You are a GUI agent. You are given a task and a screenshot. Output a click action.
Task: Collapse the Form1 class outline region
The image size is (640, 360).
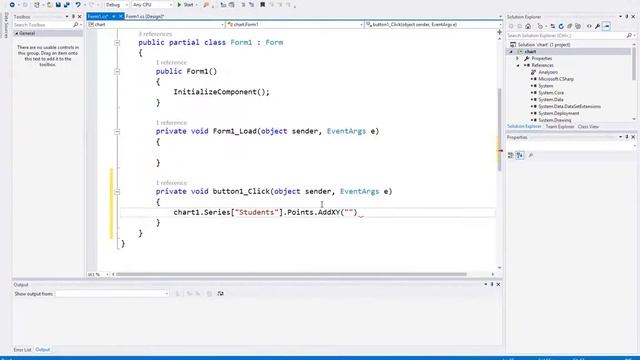tap(117, 42)
